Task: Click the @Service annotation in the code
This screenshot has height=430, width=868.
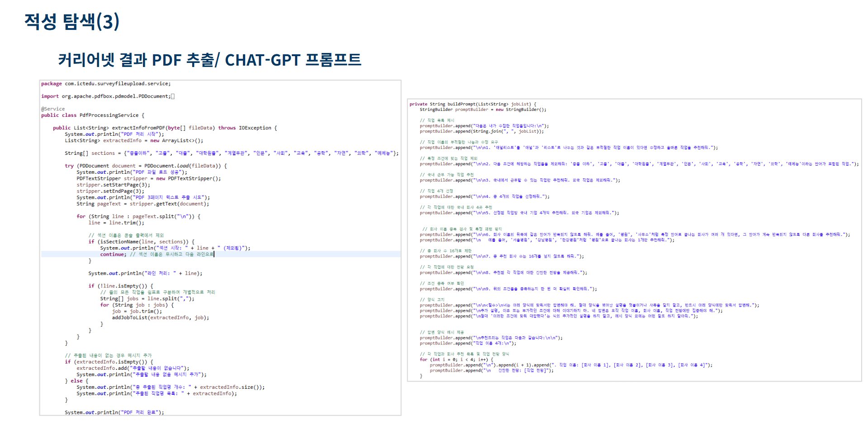Action: (53, 109)
